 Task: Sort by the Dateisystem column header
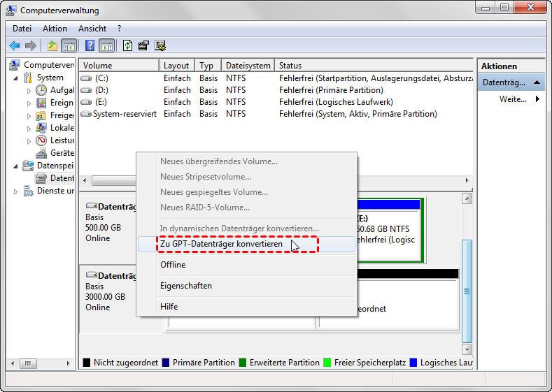click(x=248, y=66)
